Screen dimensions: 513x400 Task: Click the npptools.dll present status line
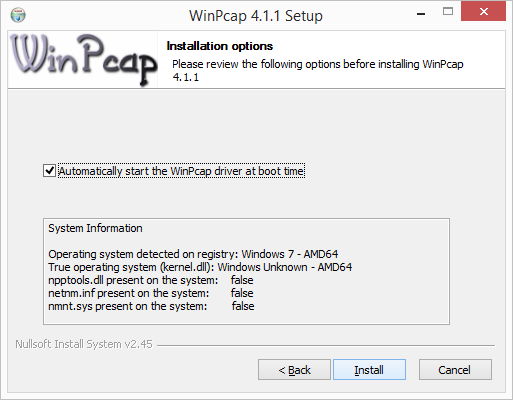click(x=151, y=280)
